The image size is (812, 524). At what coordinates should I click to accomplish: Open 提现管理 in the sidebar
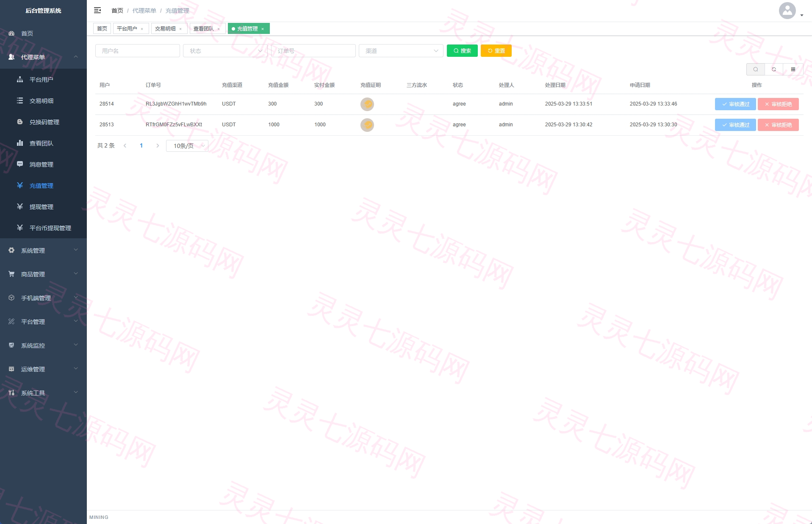(43, 206)
